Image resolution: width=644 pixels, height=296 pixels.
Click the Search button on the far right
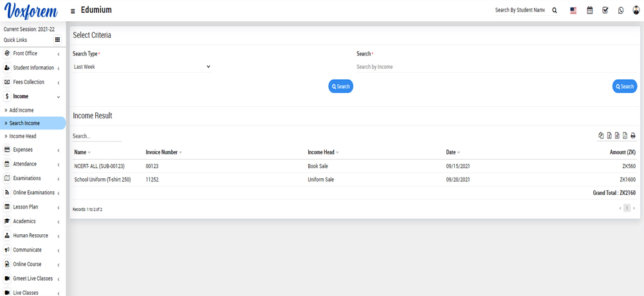624,86
